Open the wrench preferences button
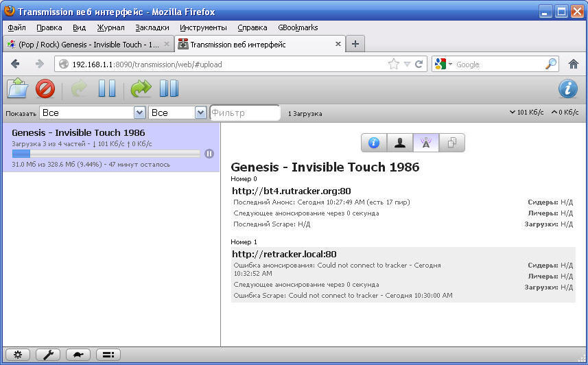 [x=48, y=355]
